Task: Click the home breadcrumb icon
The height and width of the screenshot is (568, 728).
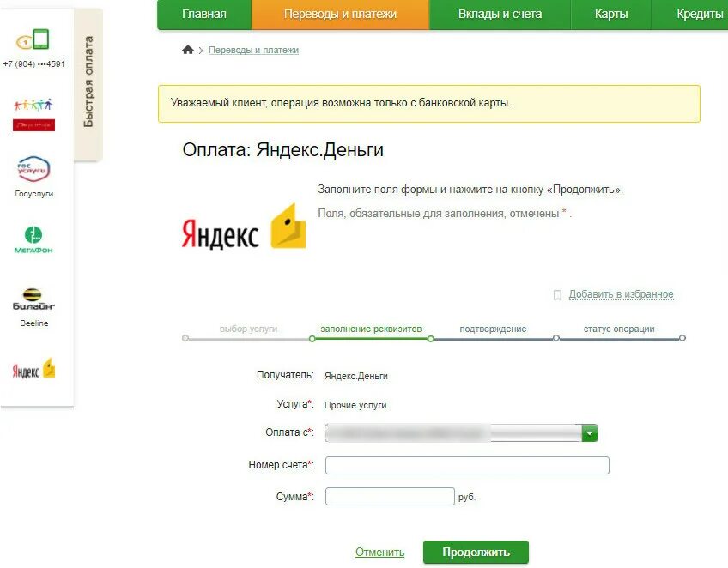Action: [x=187, y=50]
